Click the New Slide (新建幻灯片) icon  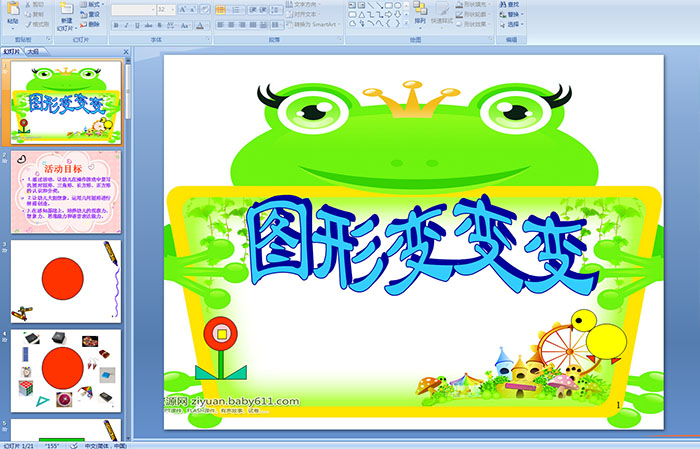point(66,9)
